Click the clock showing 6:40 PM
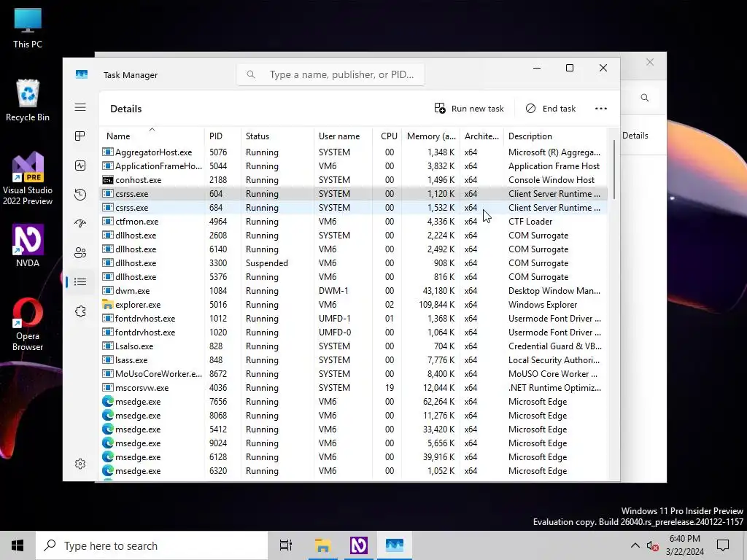This screenshot has height=560, width=747. [x=684, y=539]
